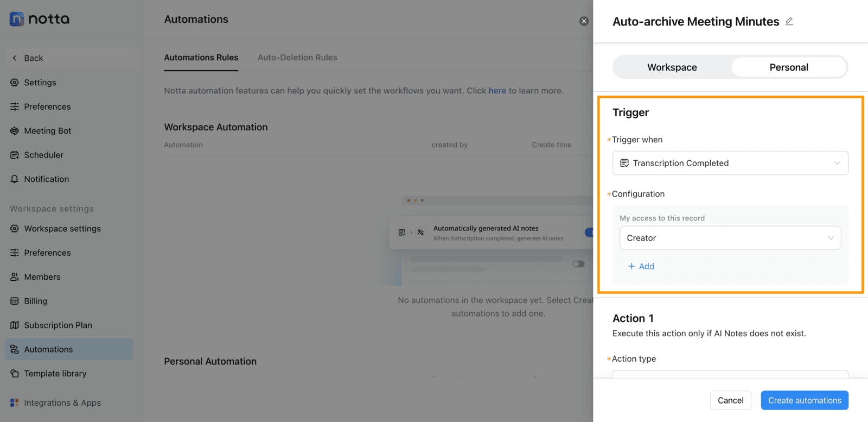Click the 'Automation' column header

pyautogui.click(x=183, y=145)
